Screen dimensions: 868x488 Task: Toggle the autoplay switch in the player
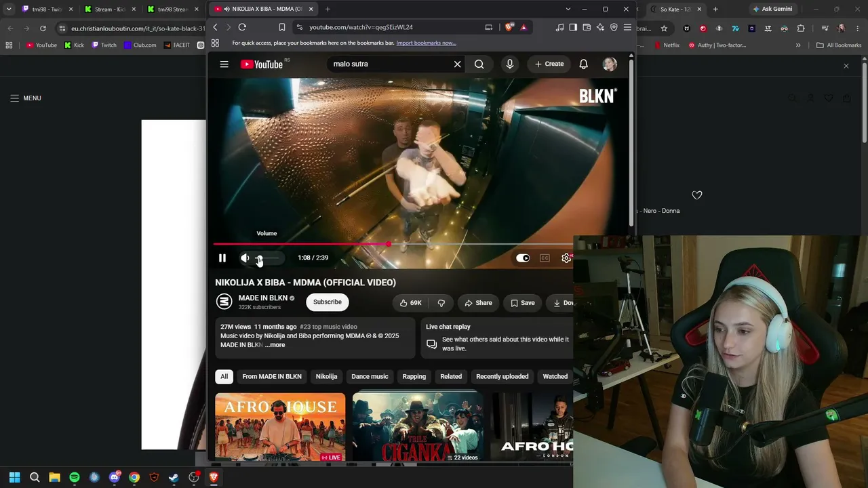[523, 258]
